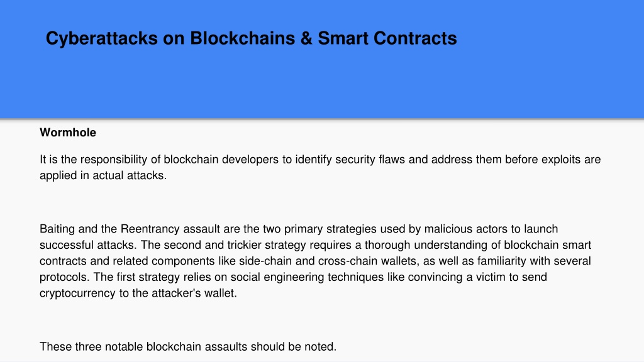
Task: Click the slide title 'Cyberattacks on Blockchains & Smart Contracts'
Action: pyautogui.click(x=252, y=38)
